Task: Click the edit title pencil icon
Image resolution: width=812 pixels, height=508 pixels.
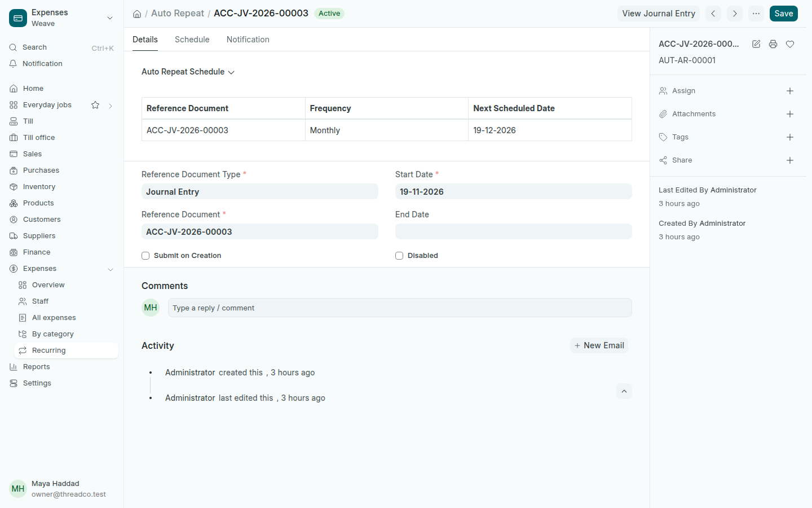Action: (x=756, y=44)
